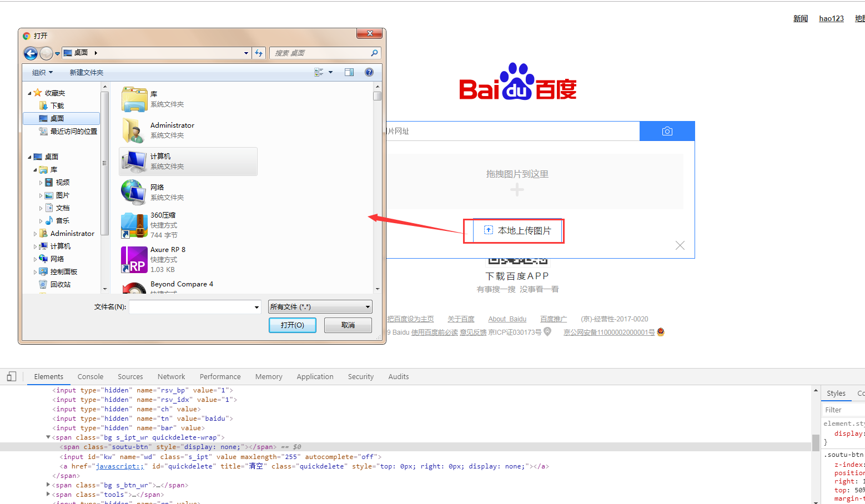Click the 取消 cancel button
865x504 pixels.
[348, 325]
